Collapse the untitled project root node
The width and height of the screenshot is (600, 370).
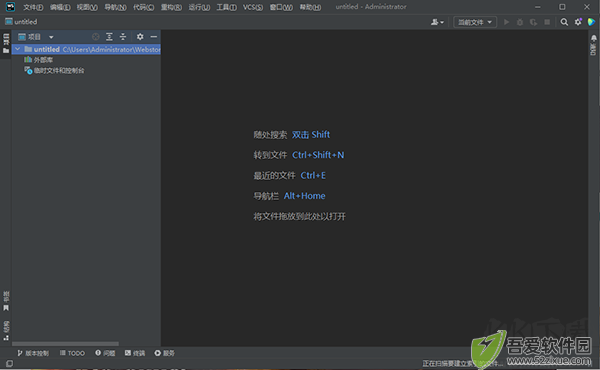point(18,49)
